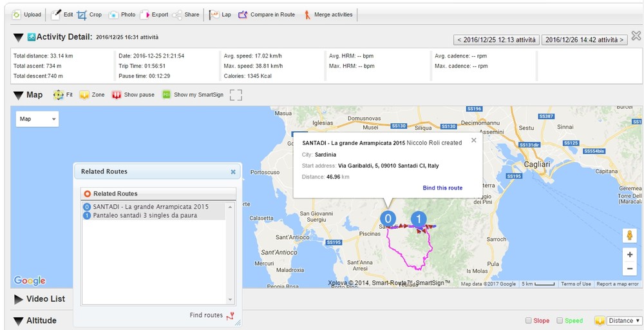Select Pantaleo santadi 3 singles da paura
Screen dimensions: 644x330
tap(145, 215)
